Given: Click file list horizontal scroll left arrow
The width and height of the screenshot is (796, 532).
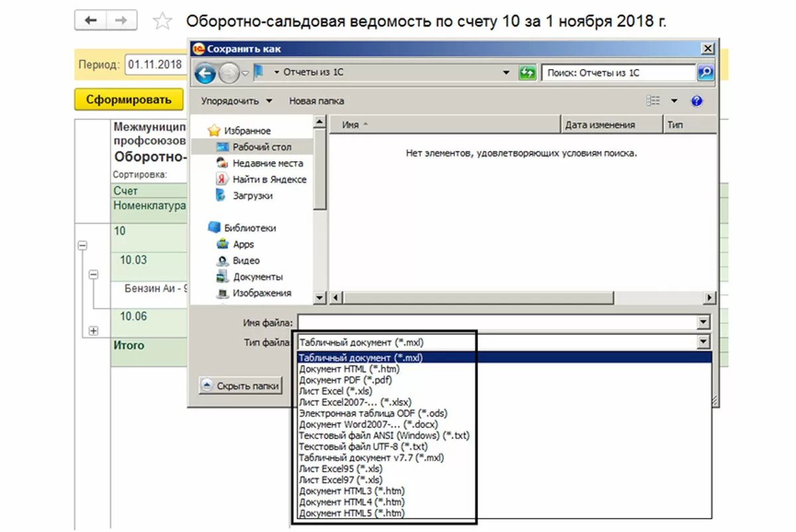Looking at the screenshot, I should (x=336, y=299).
